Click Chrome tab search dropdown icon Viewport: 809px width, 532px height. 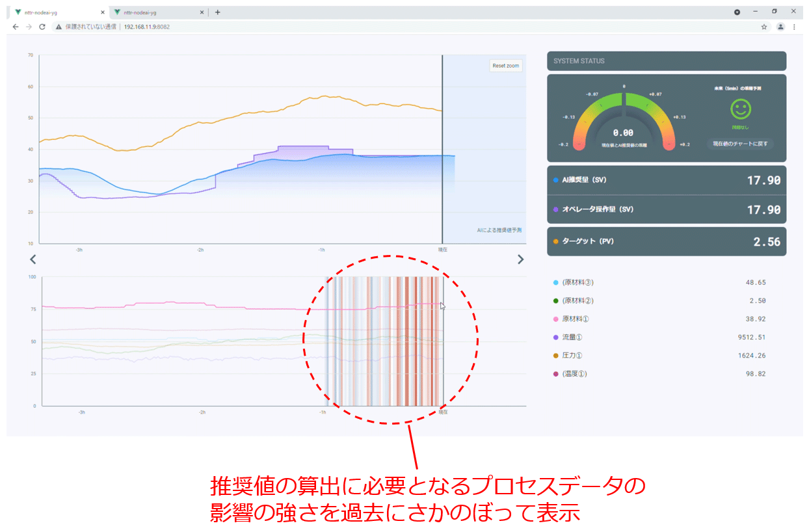tap(737, 12)
